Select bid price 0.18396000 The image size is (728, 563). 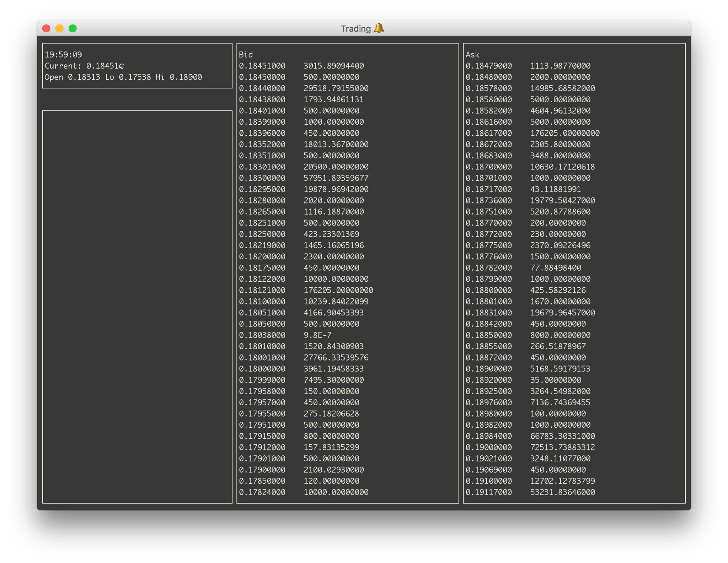pos(262,133)
